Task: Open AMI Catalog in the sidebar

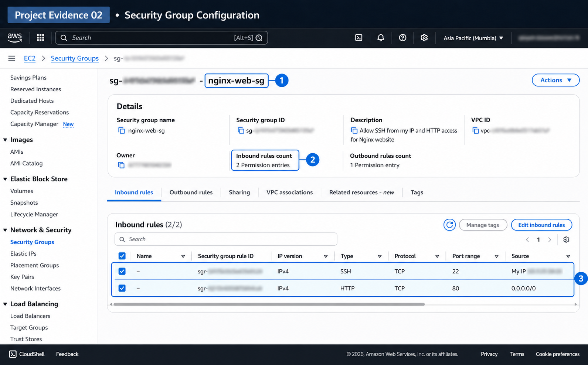Action: [27, 163]
